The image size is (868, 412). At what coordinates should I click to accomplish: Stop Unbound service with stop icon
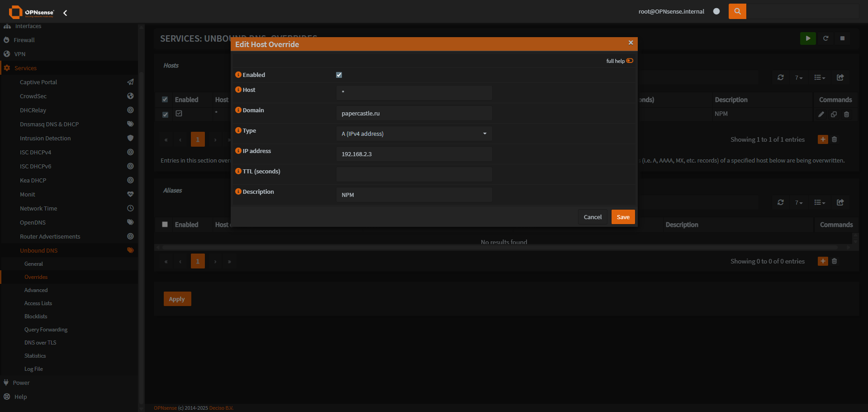842,38
